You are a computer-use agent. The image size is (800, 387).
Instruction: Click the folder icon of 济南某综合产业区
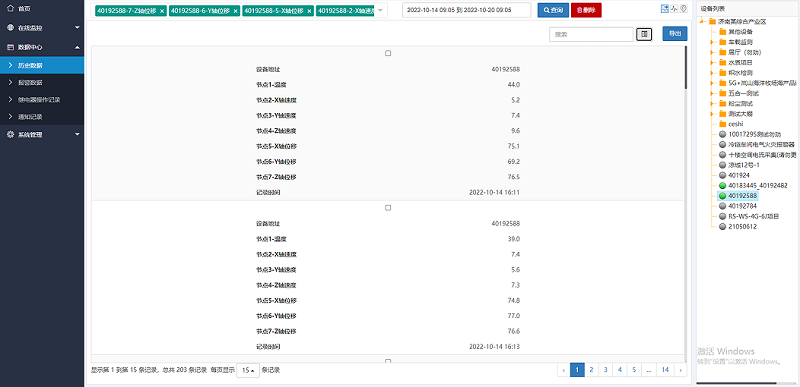tap(712, 21)
